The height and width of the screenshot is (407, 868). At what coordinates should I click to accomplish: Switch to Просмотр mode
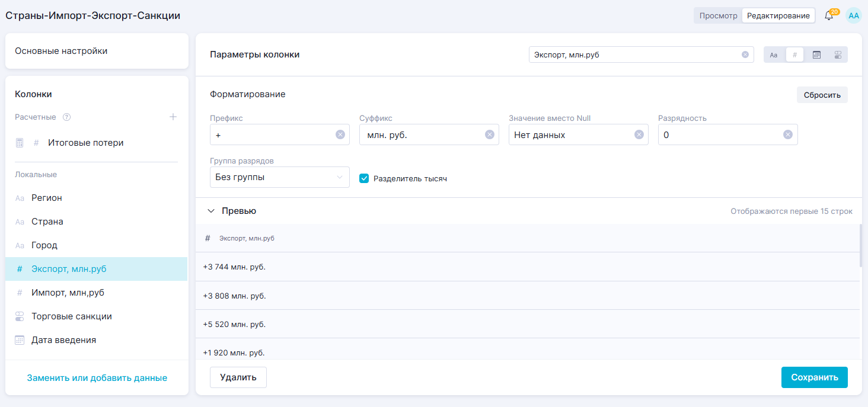(718, 16)
